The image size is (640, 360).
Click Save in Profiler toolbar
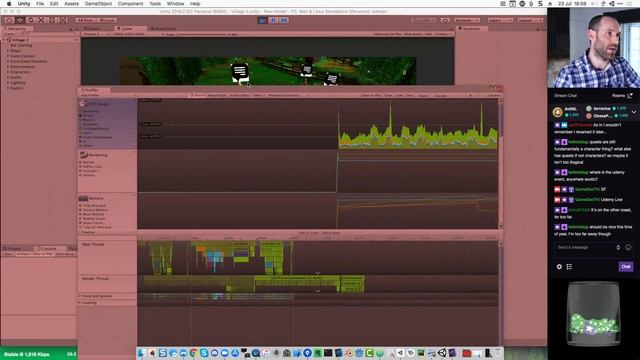[x=410, y=96]
